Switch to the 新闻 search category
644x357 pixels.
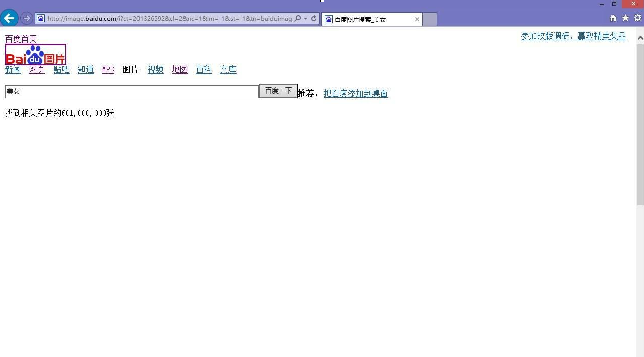(13, 70)
